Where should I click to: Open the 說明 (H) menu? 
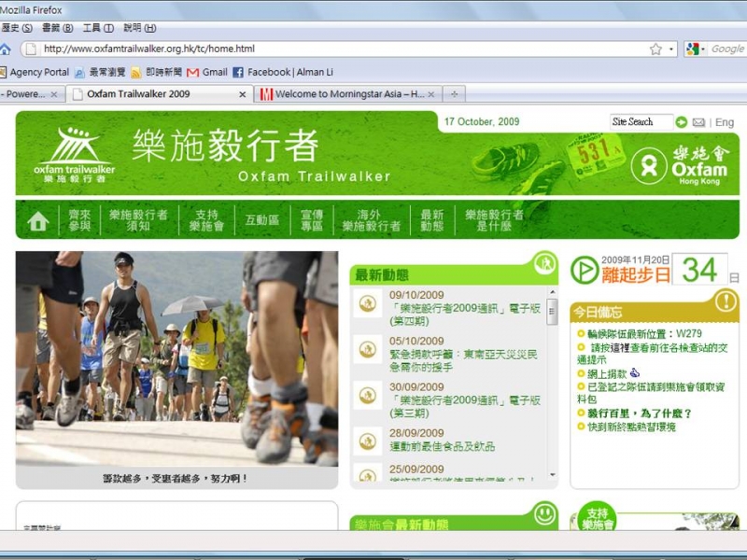pos(139,28)
